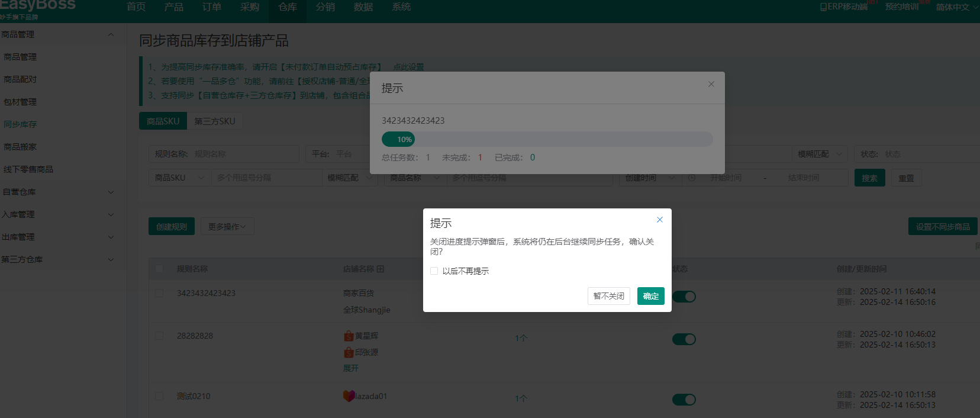Click the 1个 link in 测试0210 row

click(521, 398)
